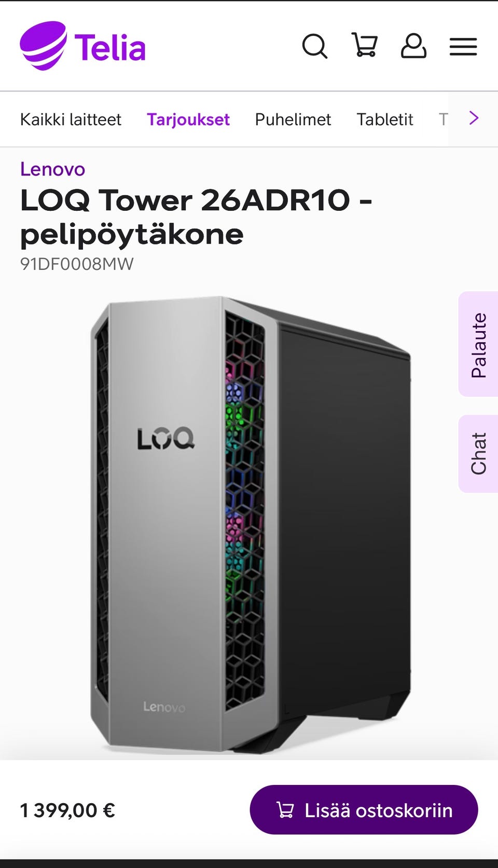Show more categories with right chevron arrow
The height and width of the screenshot is (868, 498).
tap(474, 118)
